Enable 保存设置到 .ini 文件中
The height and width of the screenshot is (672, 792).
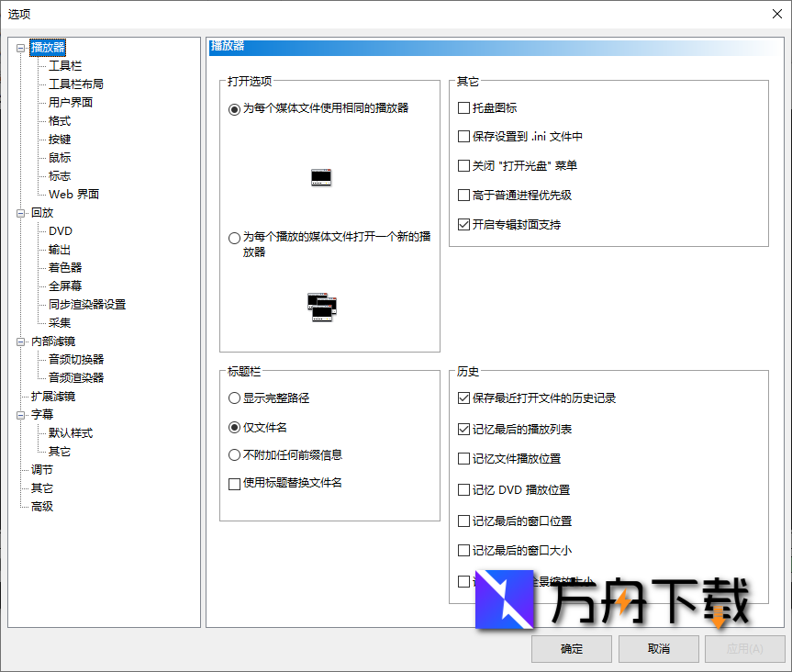point(463,136)
